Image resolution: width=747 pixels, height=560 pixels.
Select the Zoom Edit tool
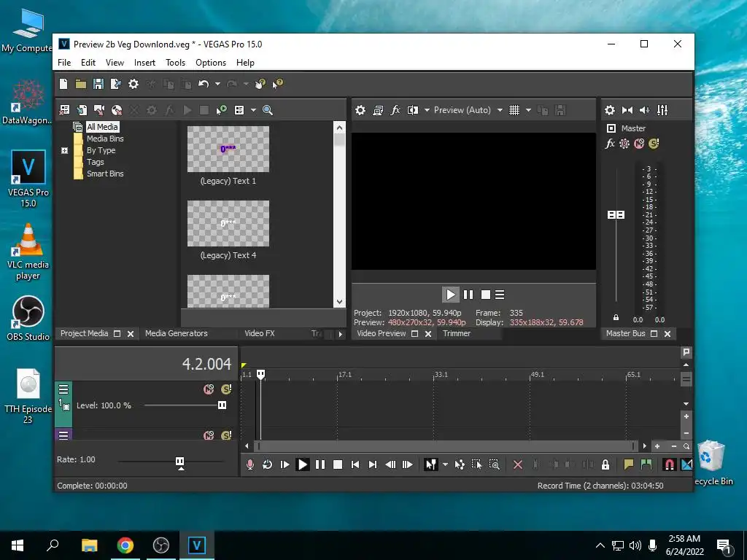click(x=495, y=464)
